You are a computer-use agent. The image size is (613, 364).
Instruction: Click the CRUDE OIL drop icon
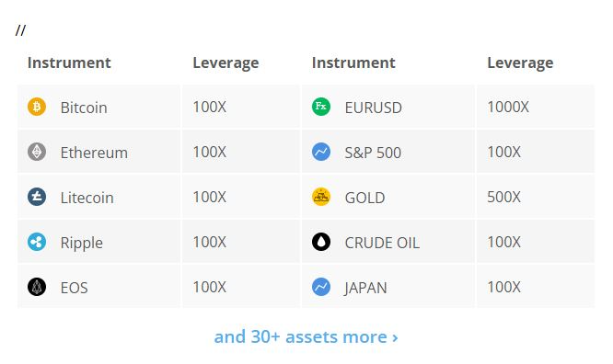(321, 242)
